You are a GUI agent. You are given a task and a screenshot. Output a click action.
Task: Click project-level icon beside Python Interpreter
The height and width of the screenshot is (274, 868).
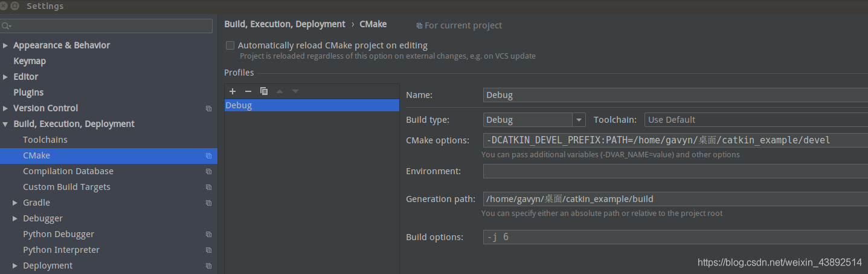point(208,250)
